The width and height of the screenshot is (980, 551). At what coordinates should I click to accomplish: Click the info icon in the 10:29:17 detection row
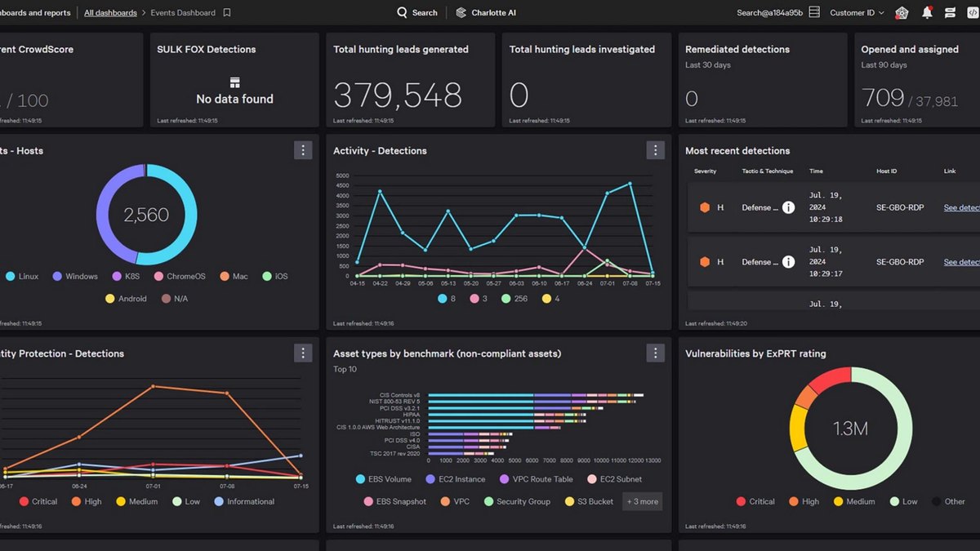coord(788,262)
